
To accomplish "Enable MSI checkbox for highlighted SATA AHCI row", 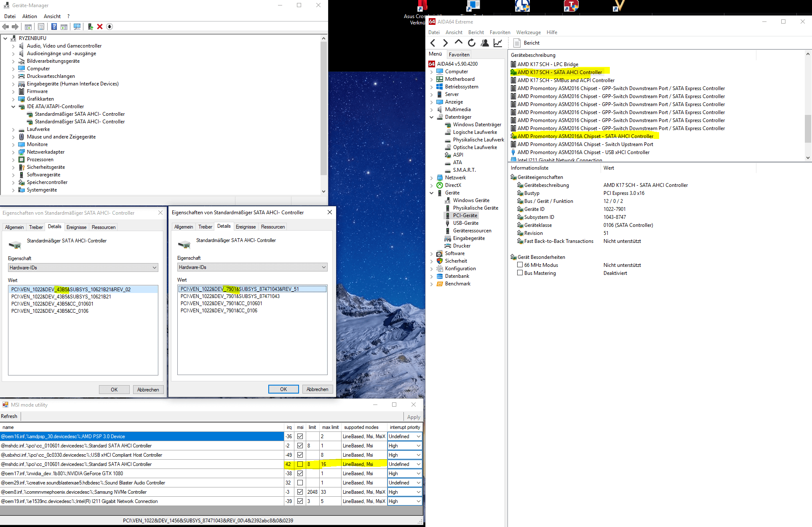I will 300,464.
